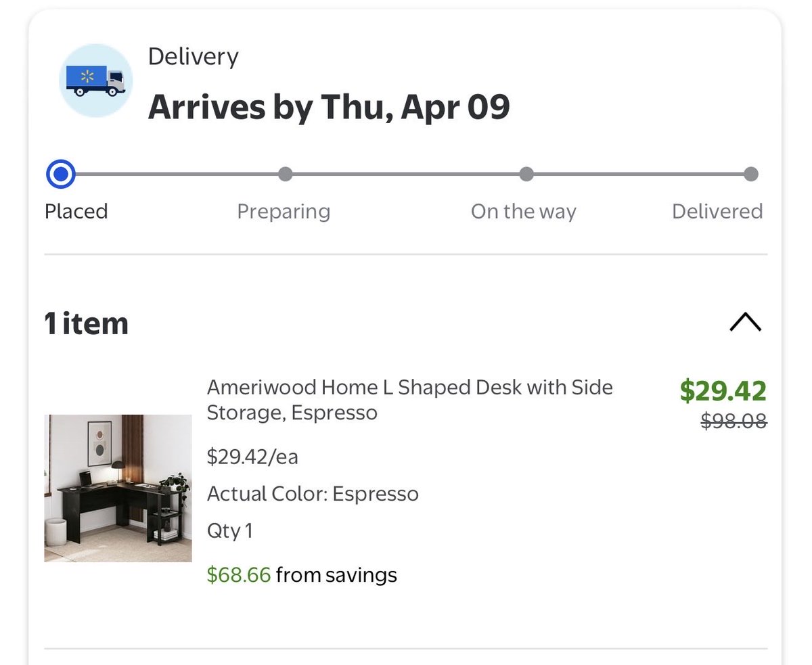Click the crossed-out $98.08 original price
The height and width of the screenshot is (665, 812).
(734, 421)
